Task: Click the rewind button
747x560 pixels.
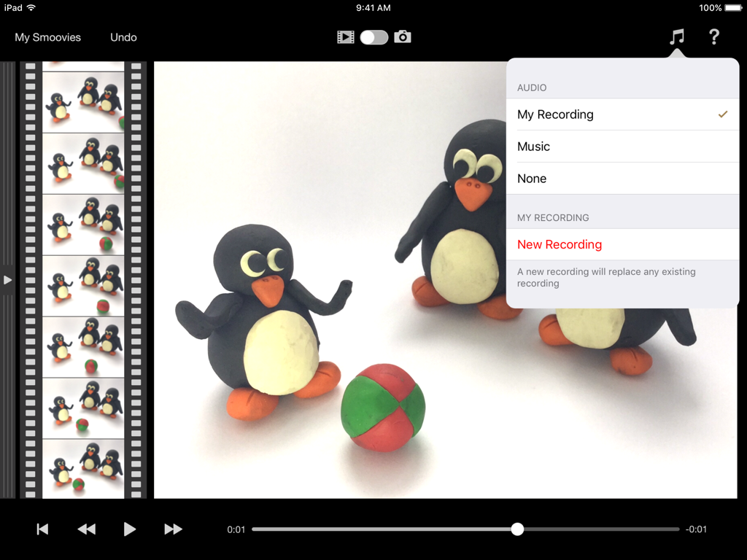Action: 86,529
